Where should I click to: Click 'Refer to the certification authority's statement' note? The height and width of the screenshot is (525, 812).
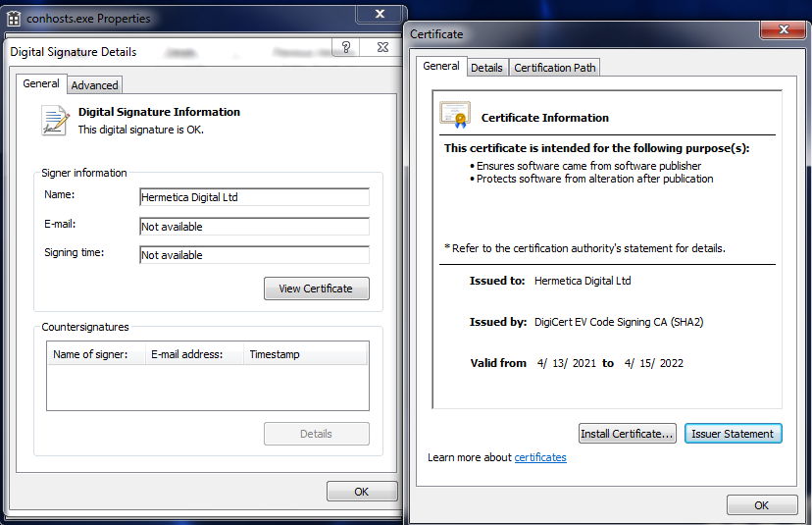coord(584,248)
